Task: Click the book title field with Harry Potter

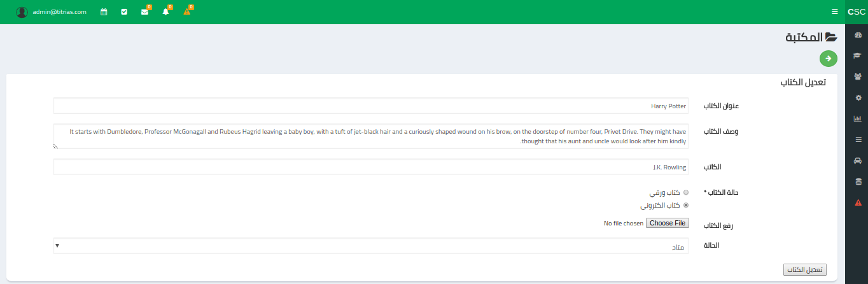Action: pyautogui.click(x=371, y=106)
